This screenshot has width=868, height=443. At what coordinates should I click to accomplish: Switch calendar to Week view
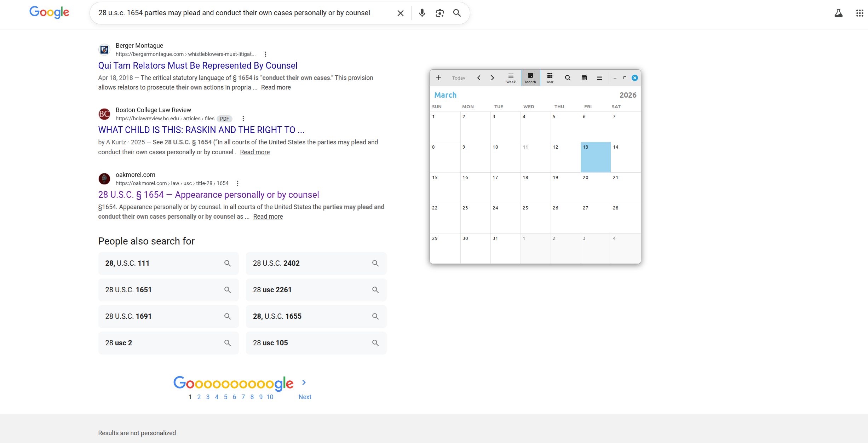[511, 78]
